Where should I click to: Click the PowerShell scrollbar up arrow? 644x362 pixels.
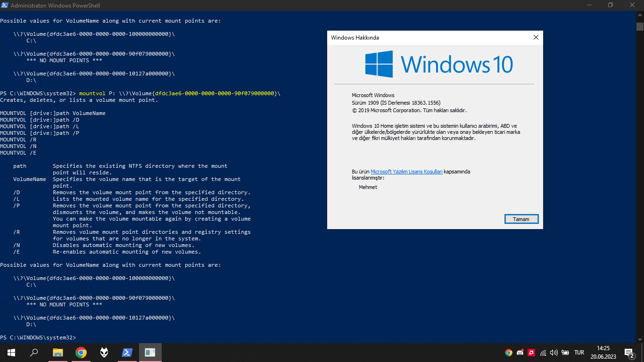tap(640, 15)
